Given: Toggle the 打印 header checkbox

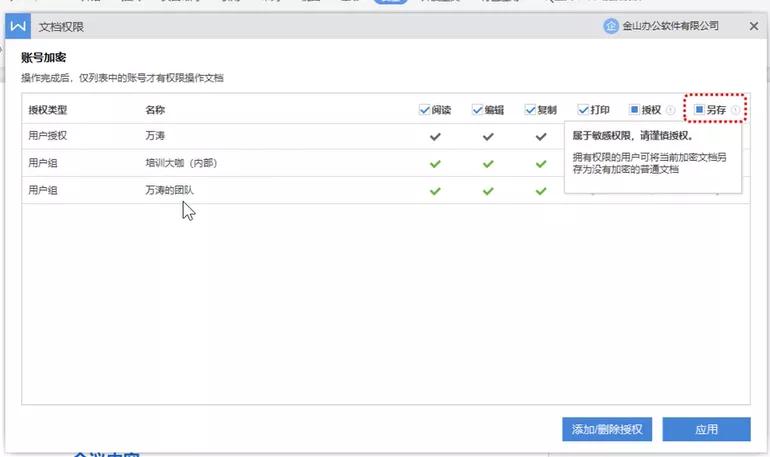Looking at the screenshot, I should (583, 109).
